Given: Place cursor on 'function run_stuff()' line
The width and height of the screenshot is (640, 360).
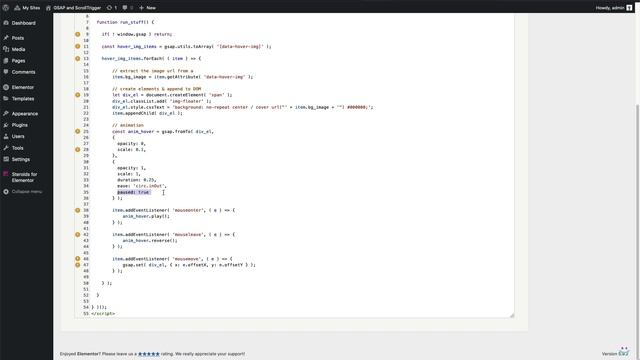Looking at the screenshot, I should coord(125,22).
